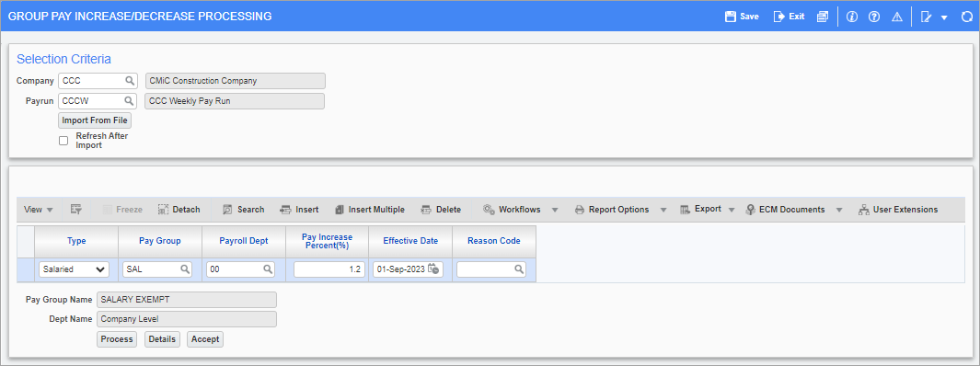Open Company lookup magnifier
This screenshot has width=980, height=366.
pyautogui.click(x=130, y=81)
